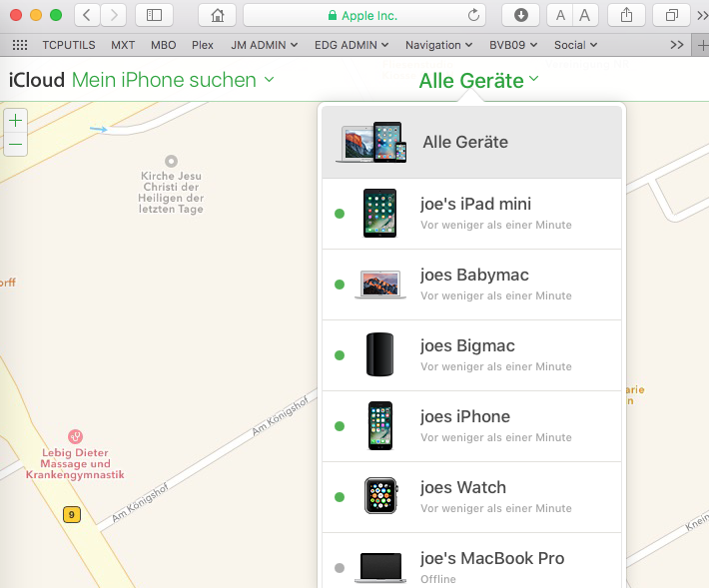Image resolution: width=709 pixels, height=588 pixels.
Task: Click "Kirche Jesu Christi der Heiligen" map label
Action: click(171, 193)
